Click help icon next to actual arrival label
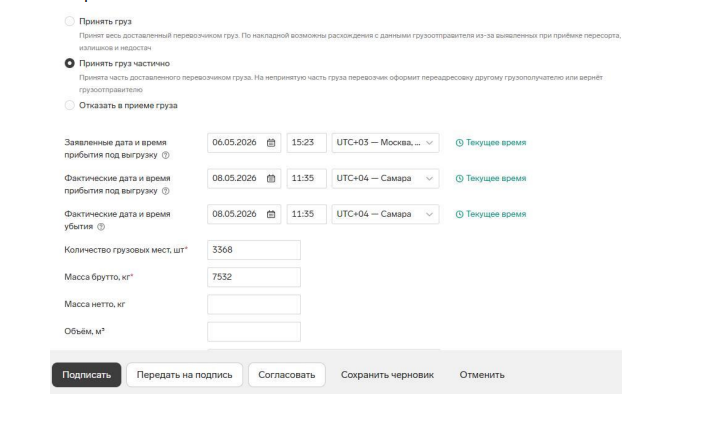702x442 pixels. (166, 191)
